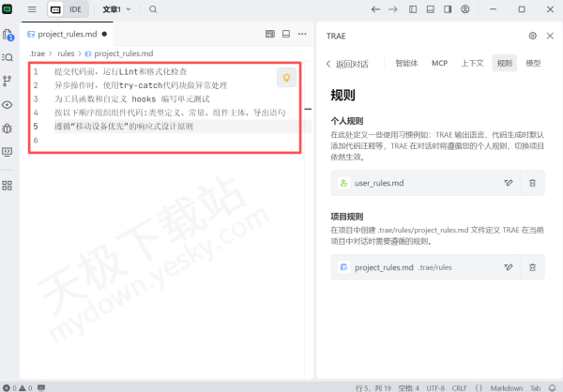563x392 pixels.
Task: Click editor line 6 empty row
Action: (x=141, y=140)
